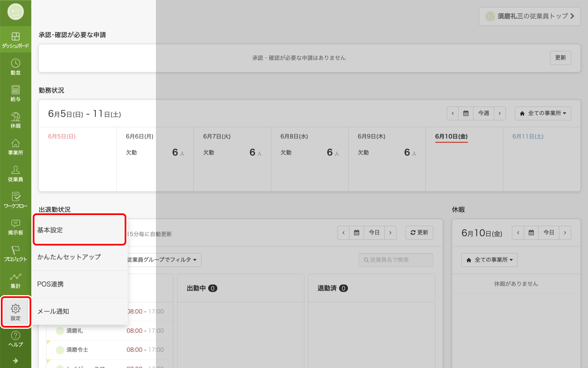The width and height of the screenshot is (588, 368).
Task: Open 全ての事業所 dropdown in 休暇 panel
Action: click(x=489, y=260)
